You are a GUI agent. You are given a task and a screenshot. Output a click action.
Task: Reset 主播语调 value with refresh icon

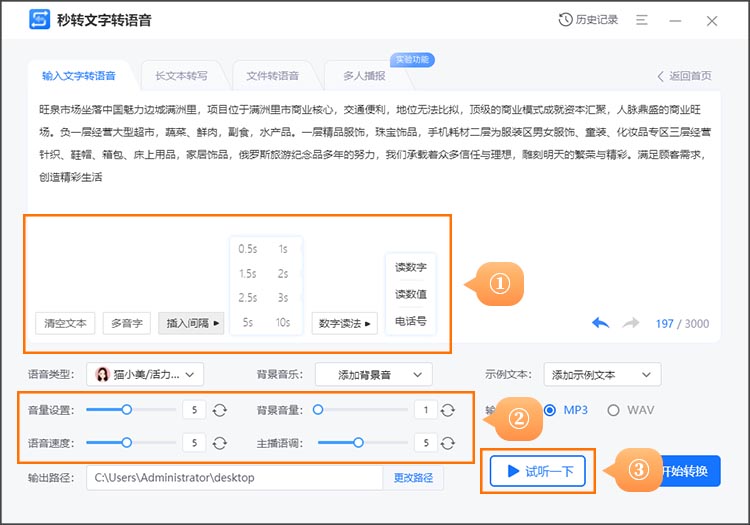[x=448, y=443]
